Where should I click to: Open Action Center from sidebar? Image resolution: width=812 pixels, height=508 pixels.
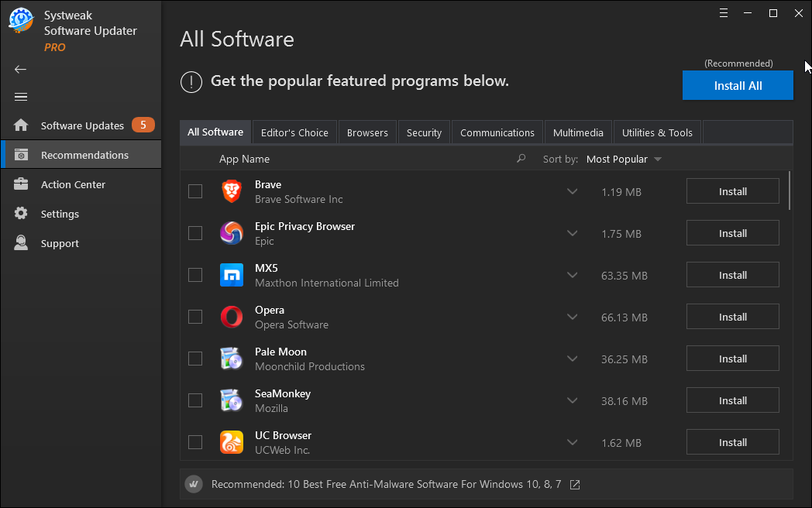[x=81, y=184]
